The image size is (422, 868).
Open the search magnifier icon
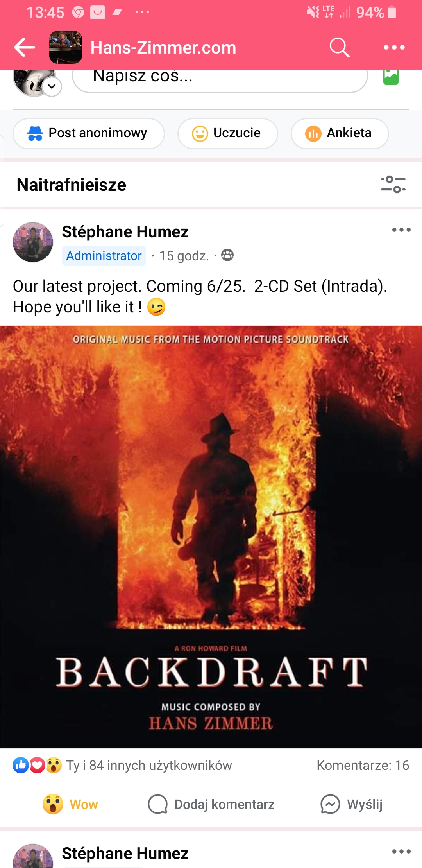pos(339,48)
